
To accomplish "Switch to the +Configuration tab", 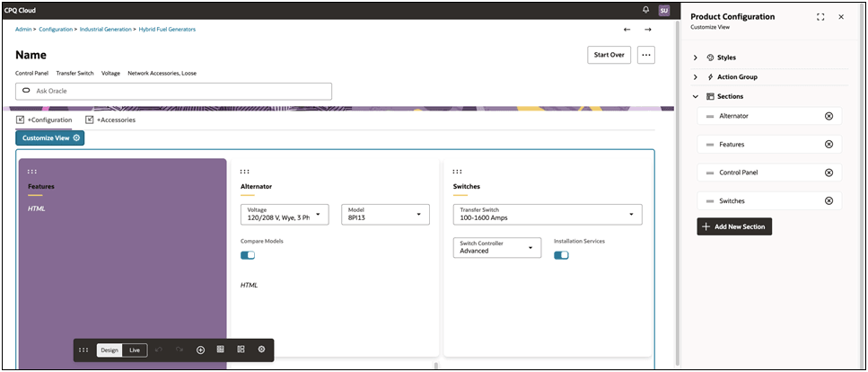I will tap(44, 120).
